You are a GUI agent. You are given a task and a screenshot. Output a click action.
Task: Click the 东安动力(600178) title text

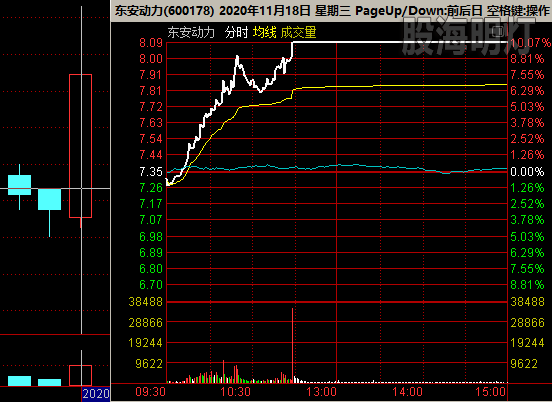click(164, 11)
